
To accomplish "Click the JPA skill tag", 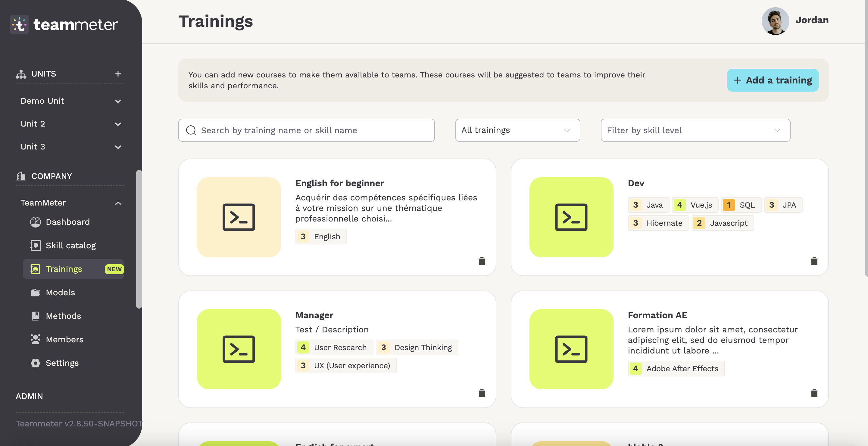I will pos(783,205).
